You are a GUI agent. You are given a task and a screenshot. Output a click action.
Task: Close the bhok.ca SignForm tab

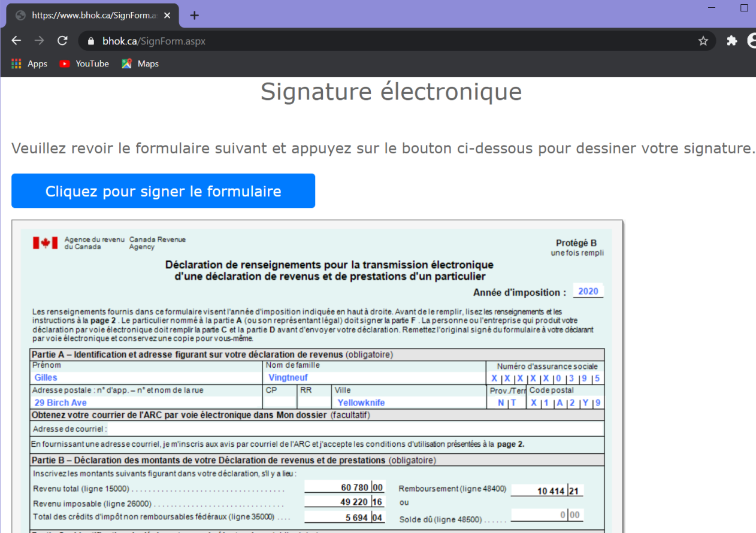(167, 16)
